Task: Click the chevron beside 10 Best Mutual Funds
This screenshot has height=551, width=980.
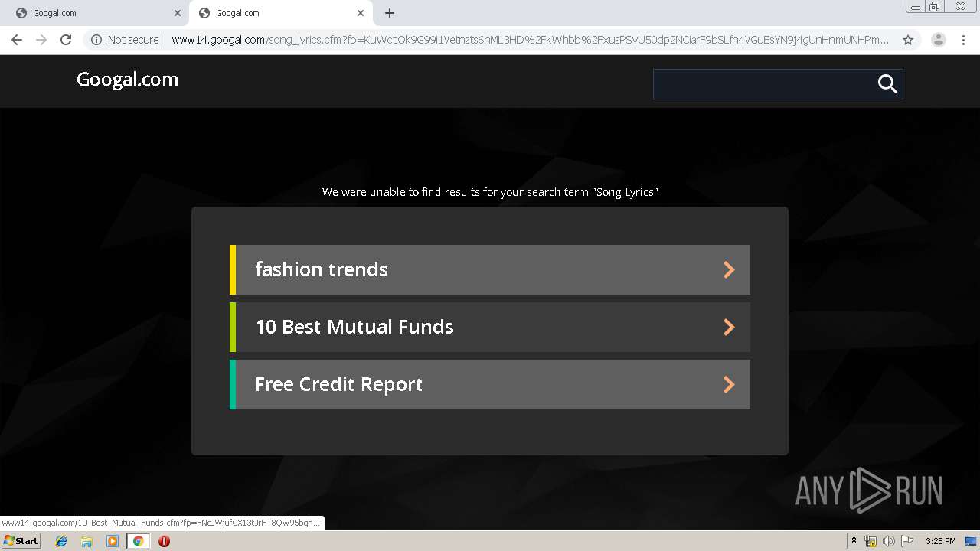Action: tap(729, 327)
